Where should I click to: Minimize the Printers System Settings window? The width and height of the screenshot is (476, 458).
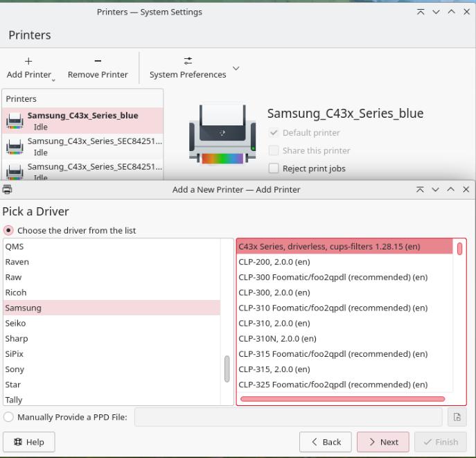pyautogui.click(x=436, y=12)
